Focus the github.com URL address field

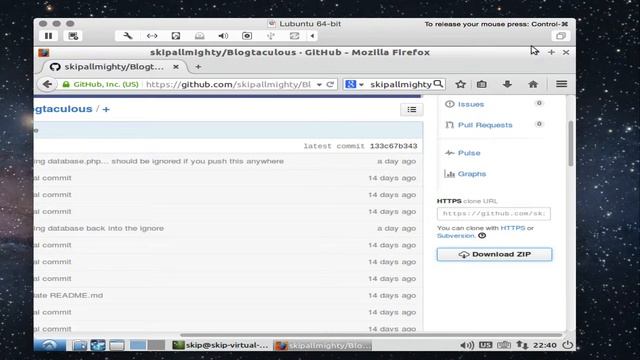click(228, 84)
